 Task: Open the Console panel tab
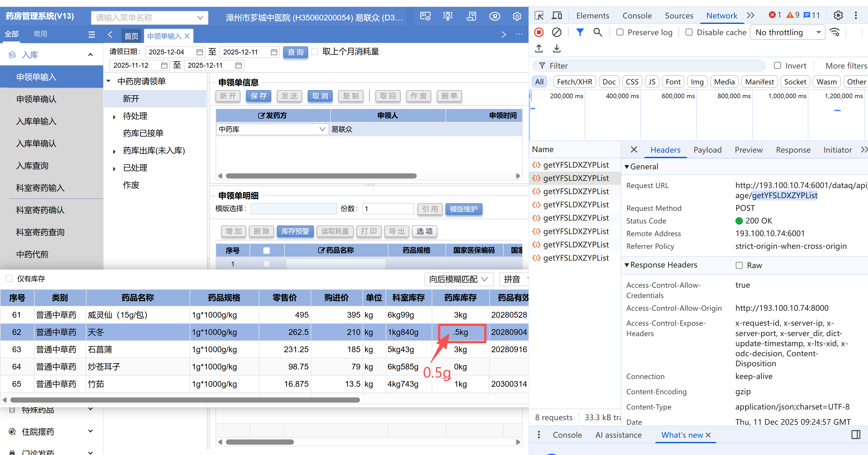tap(637, 16)
